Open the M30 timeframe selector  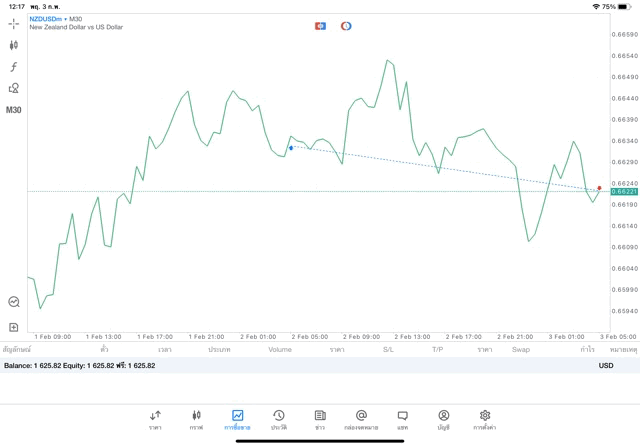tap(14, 110)
